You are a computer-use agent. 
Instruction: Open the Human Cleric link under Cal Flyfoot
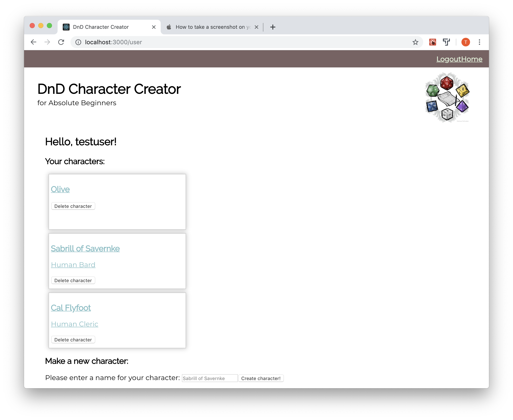(x=74, y=324)
